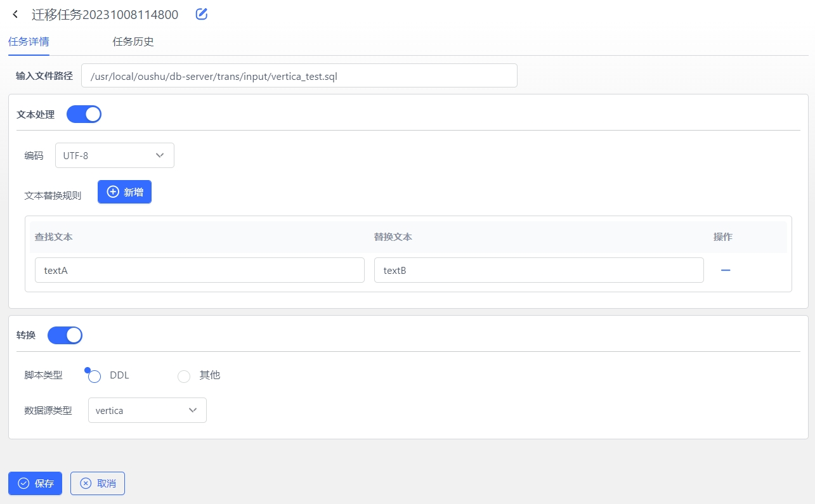The width and height of the screenshot is (815, 504).
Task: Select the DDL script type radio
Action: [x=95, y=376]
